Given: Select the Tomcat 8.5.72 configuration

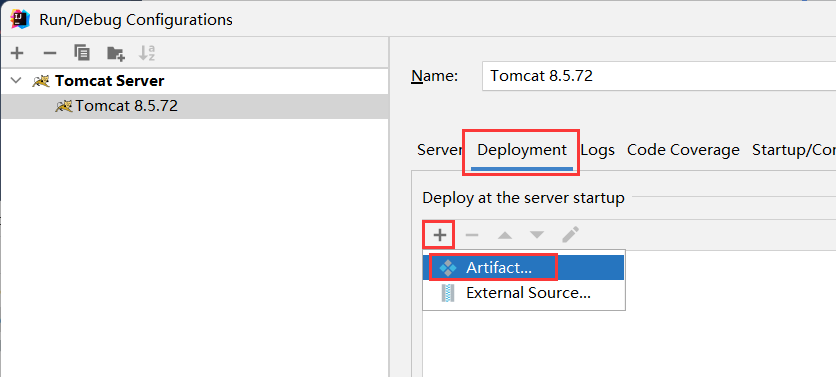Looking at the screenshot, I should pyautogui.click(x=194, y=106).
